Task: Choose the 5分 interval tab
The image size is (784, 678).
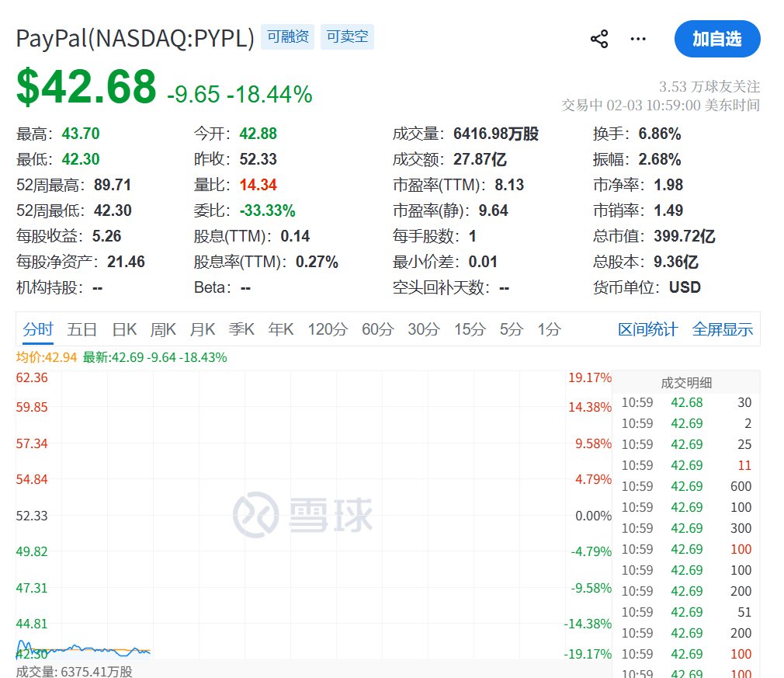Action: click(x=512, y=329)
